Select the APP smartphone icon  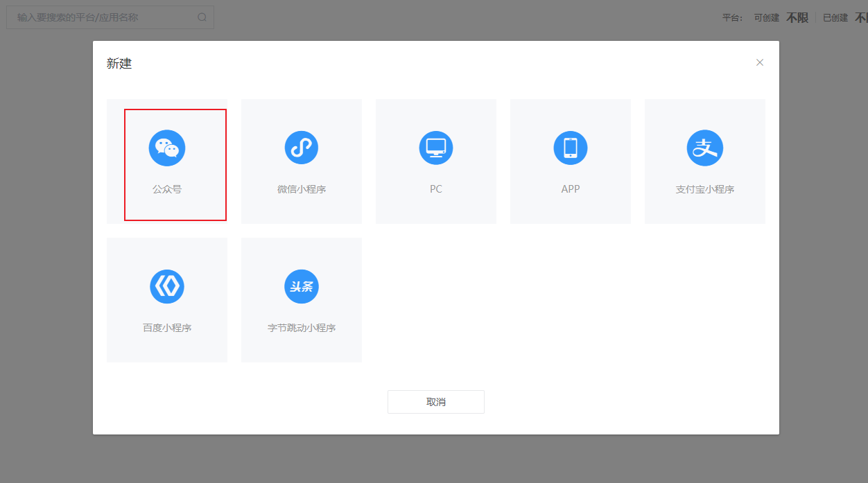(571, 148)
